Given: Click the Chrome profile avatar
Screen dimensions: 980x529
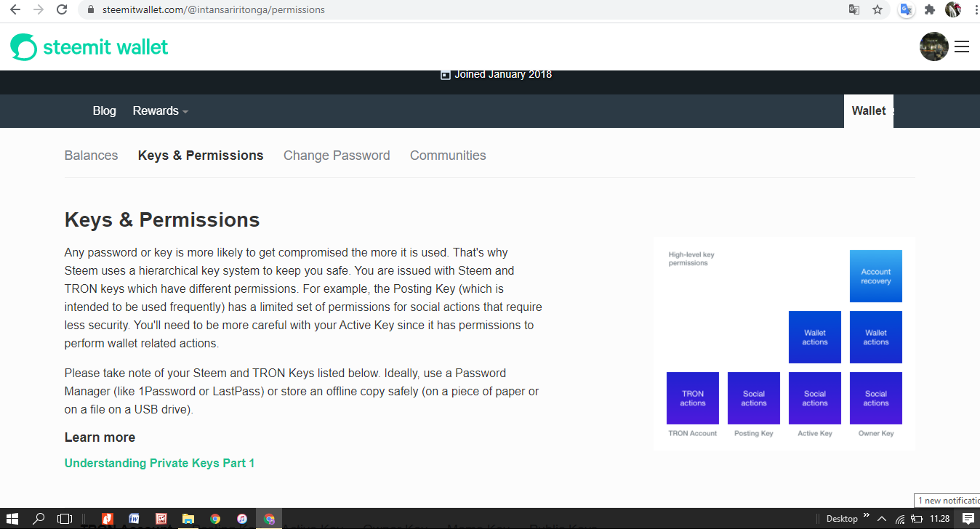Looking at the screenshot, I should click(953, 10).
